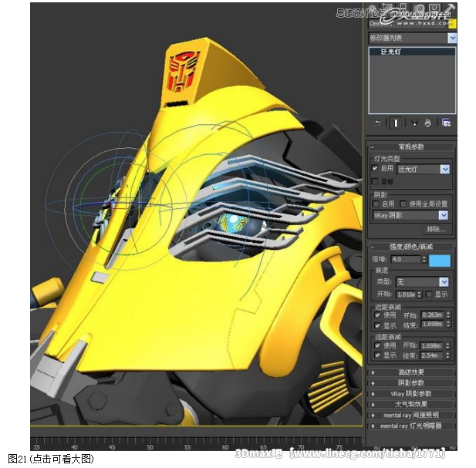
Task: Click 远距衰减 结束 field 2.54m
Action: (x=432, y=355)
